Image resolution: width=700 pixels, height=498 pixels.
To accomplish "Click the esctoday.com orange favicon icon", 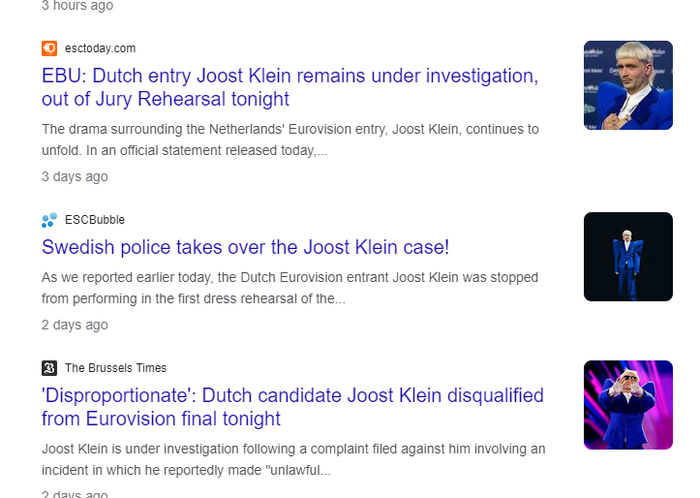I will (49, 48).
